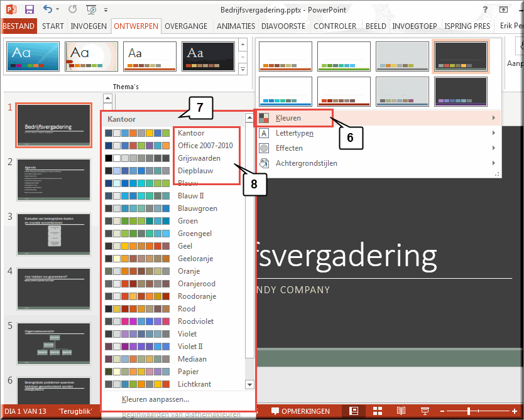Open the ANIMATIES tab
Screen dimensions: 524x420
click(x=236, y=26)
